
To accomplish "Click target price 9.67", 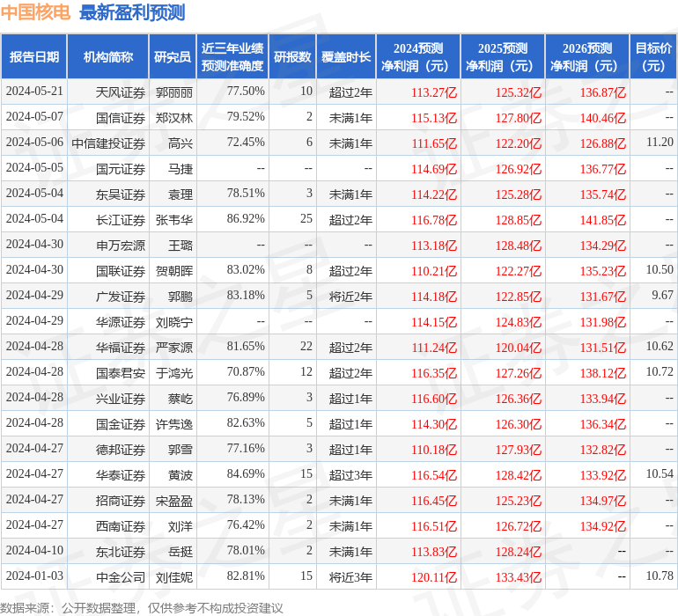I will click(662, 296).
